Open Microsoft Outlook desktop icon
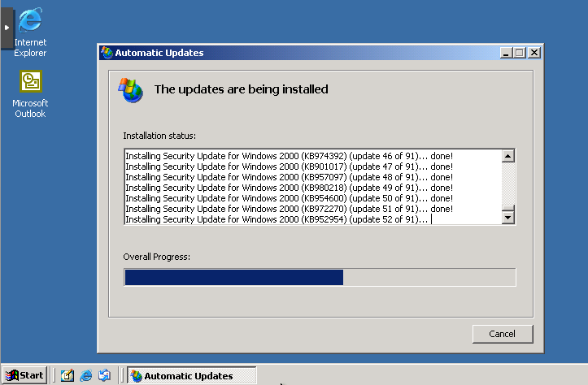 (30, 94)
